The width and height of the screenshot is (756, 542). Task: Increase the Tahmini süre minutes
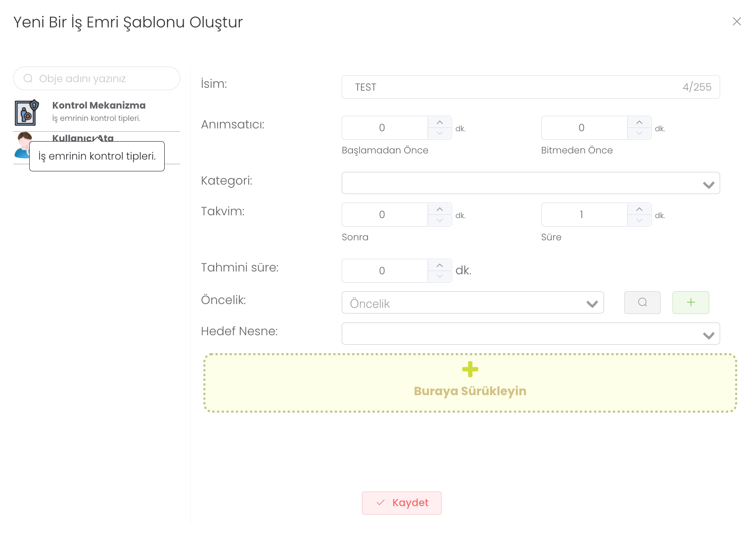439,265
